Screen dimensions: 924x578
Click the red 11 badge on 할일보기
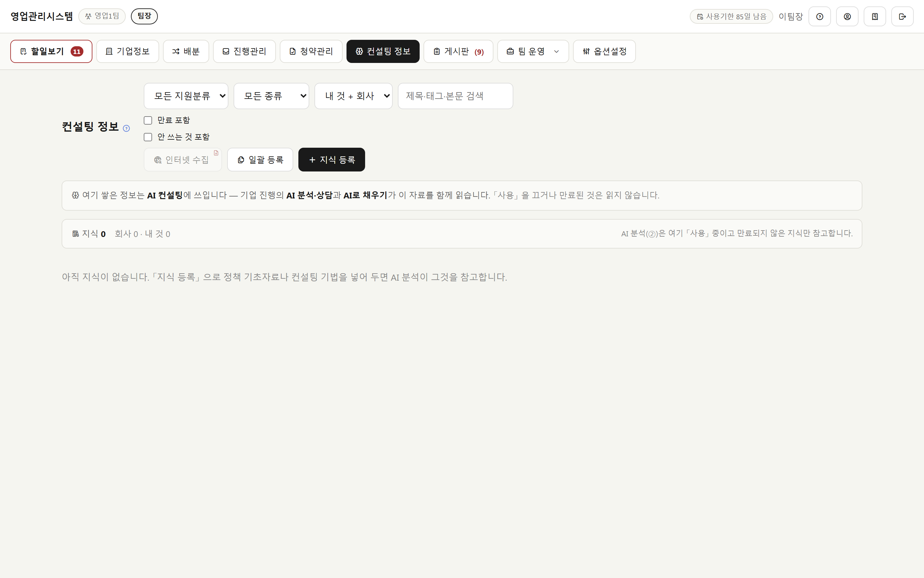[x=77, y=52]
